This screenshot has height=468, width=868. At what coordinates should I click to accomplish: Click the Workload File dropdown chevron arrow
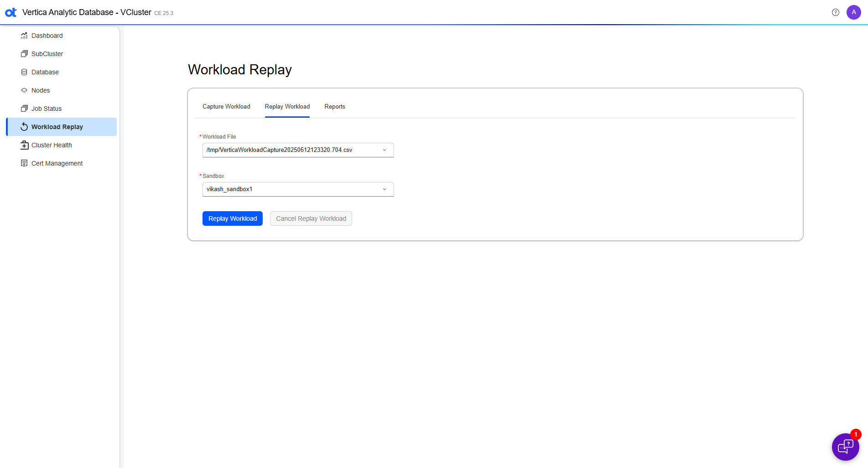(x=385, y=150)
